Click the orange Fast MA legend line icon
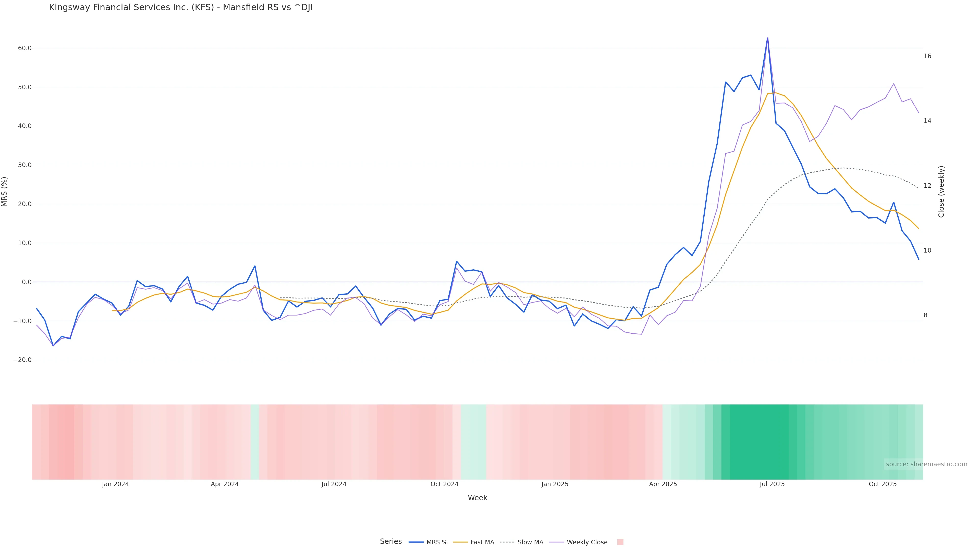The width and height of the screenshot is (980, 551). pos(460,542)
